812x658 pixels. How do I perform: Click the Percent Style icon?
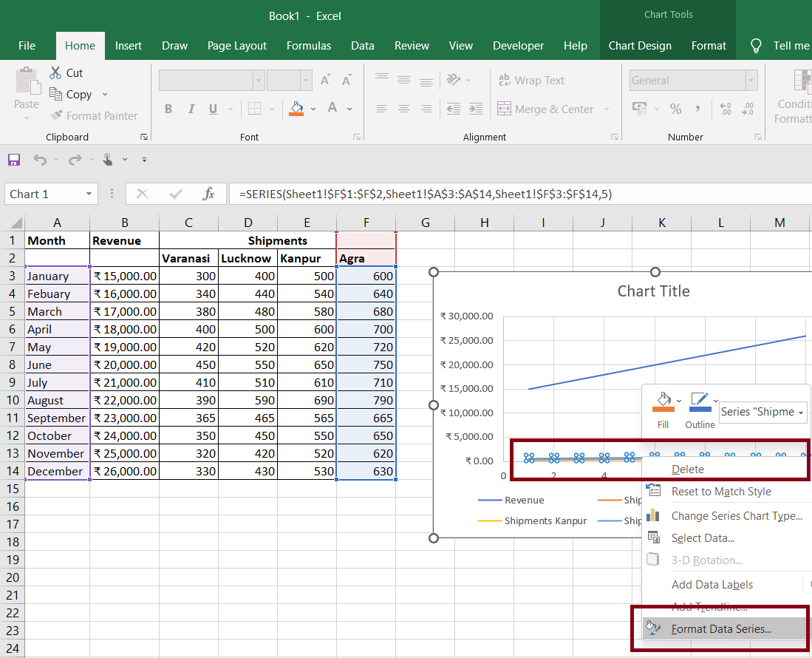click(675, 109)
